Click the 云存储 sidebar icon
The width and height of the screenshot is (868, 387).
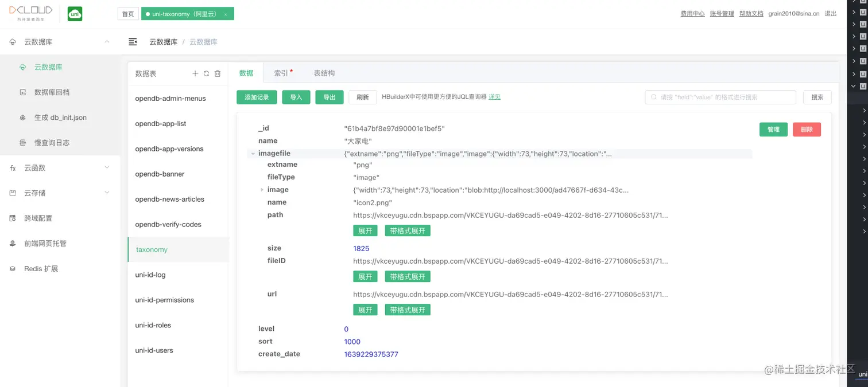tap(13, 193)
